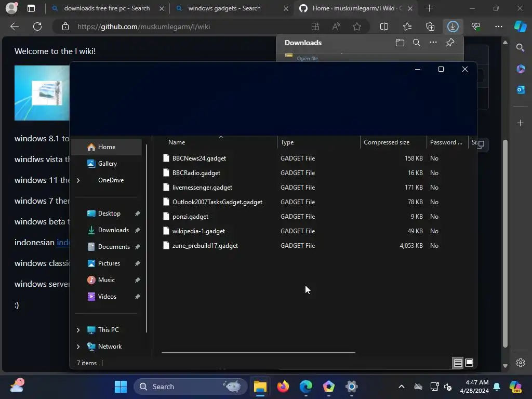Image resolution: width=532 pixels, height=399 pixels.
Task: Open Browser essentials heart icon
Action: pos(476,26)
